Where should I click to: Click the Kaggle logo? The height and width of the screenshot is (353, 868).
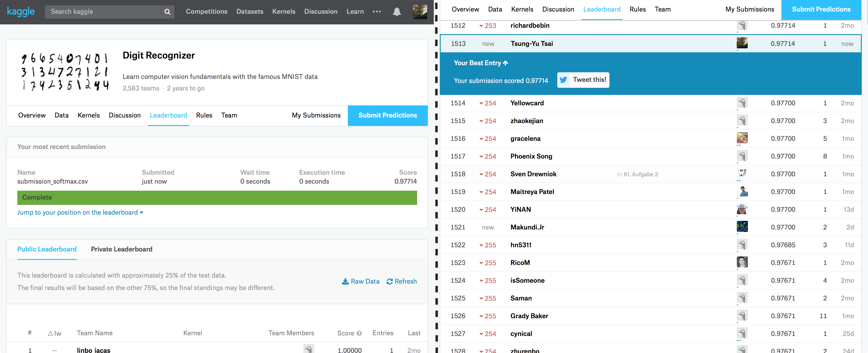click(21, 12)
